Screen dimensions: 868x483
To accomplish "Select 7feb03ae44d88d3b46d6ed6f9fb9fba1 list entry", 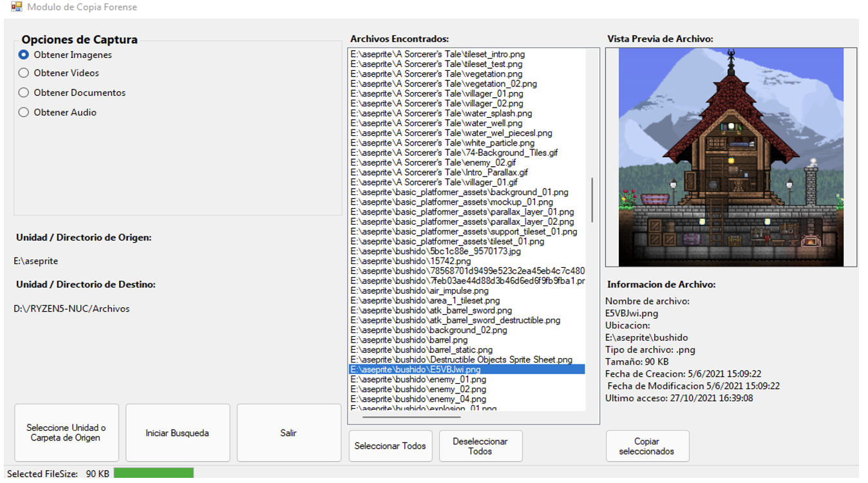I will [467, 281].
